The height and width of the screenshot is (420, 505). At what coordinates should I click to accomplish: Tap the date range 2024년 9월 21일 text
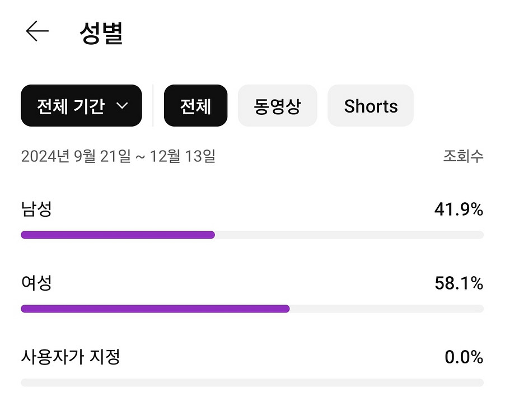pyautogui.click(x=76, y=156)
